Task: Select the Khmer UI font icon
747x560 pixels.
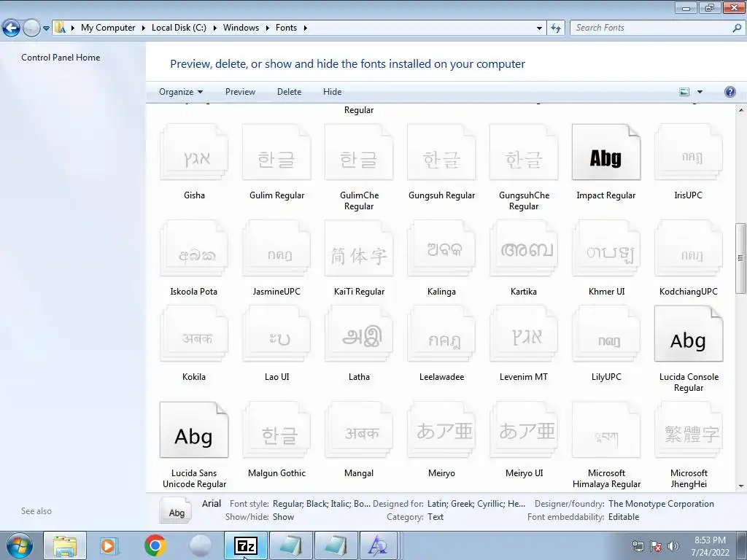Action: pos(606,248)
